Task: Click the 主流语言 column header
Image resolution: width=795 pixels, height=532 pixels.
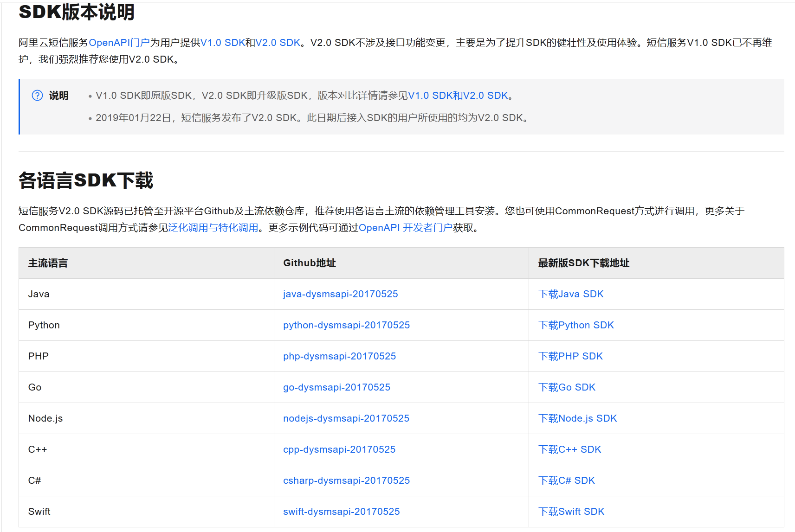Action: click(146, 263)
